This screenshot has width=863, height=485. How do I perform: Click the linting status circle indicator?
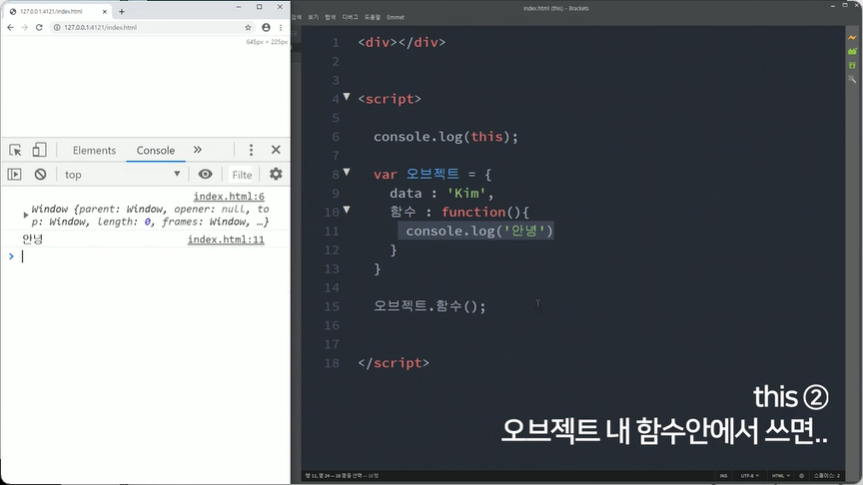coord(801,476)
